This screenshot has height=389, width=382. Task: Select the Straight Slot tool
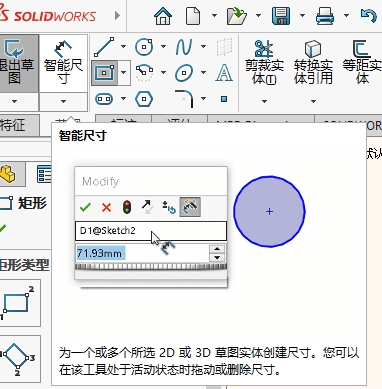[104, 99]
